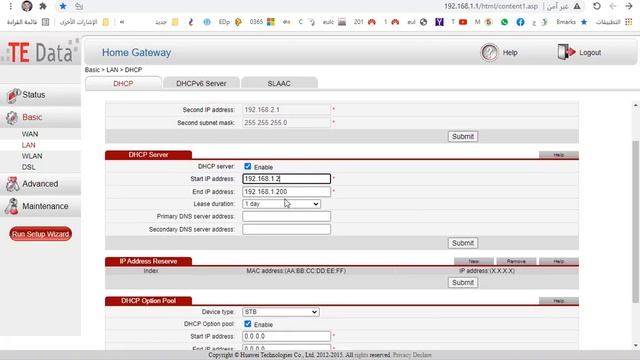This screenshot has width=640, height=360.
Task: Open the Chrome profile avatar
Action: click(x=27, y=6)
